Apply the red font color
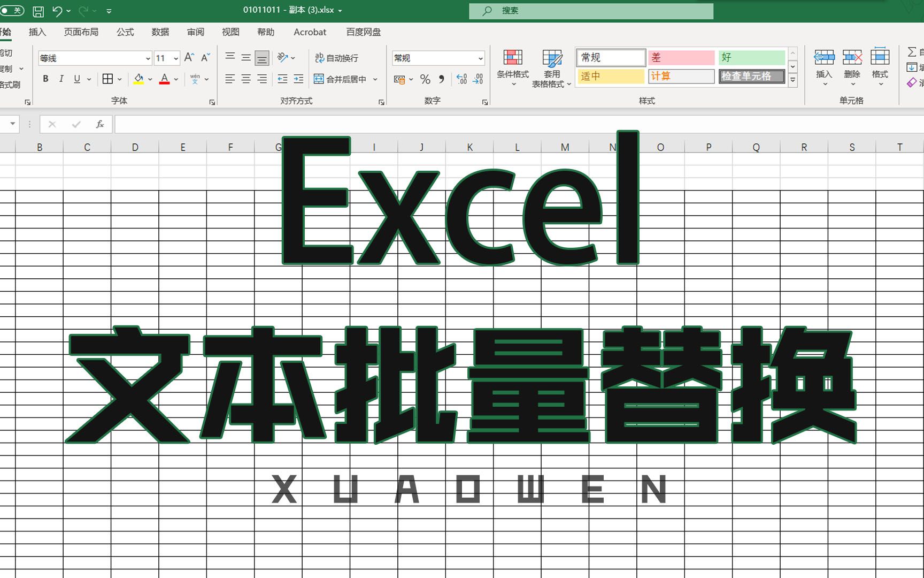924x578 pixels. point(165,79)
